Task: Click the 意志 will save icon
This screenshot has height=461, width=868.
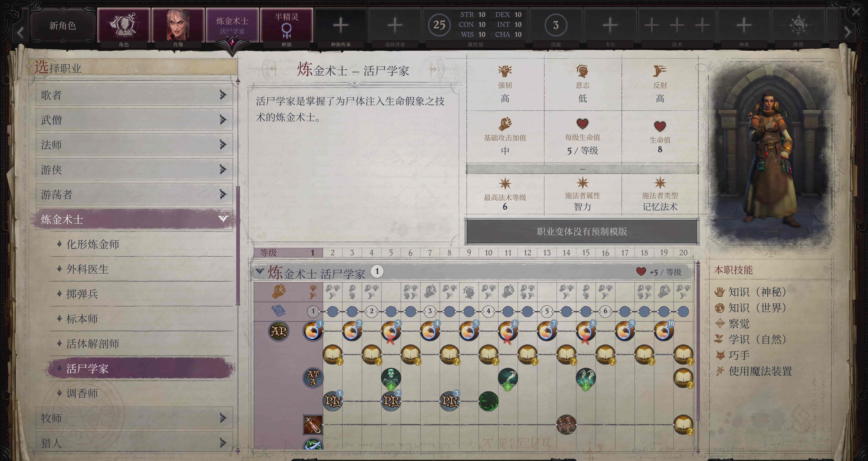Action: pos(582,71)
